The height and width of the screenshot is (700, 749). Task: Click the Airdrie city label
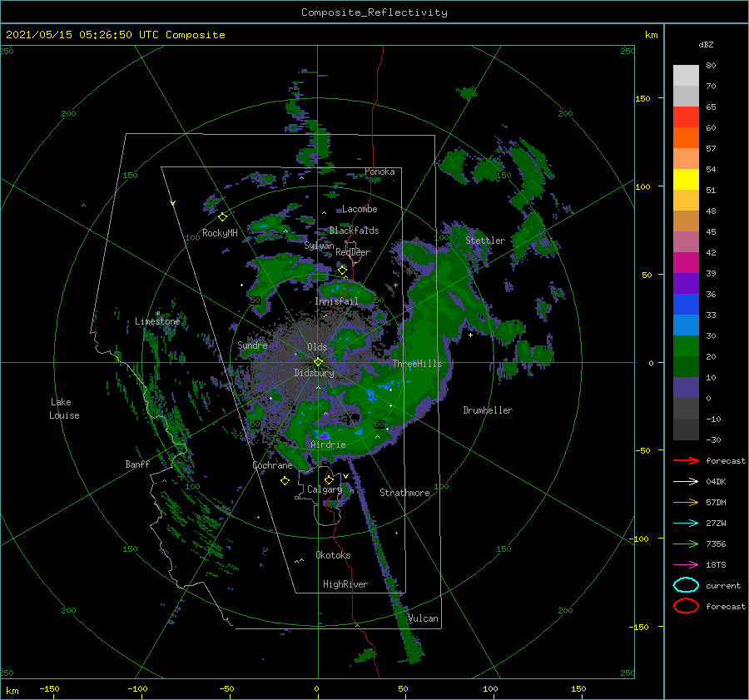click(x=328, y=444)
